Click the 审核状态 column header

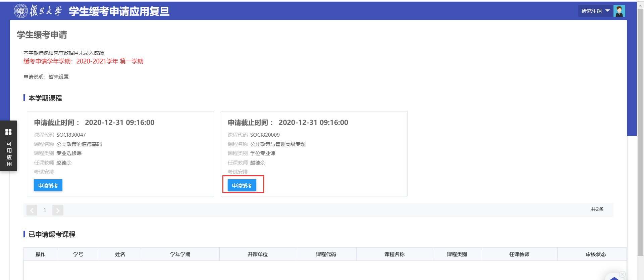595,254
